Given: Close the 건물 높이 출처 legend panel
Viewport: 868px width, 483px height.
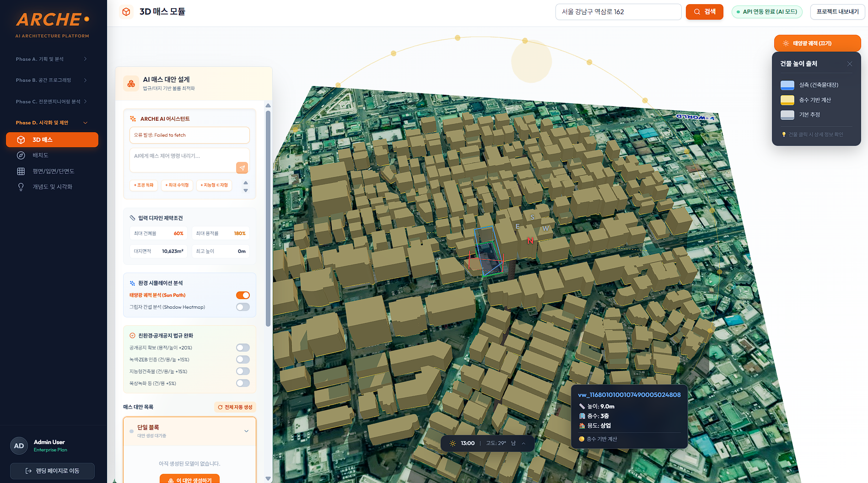Looking at the screenshot, I should tap(850, 64).
